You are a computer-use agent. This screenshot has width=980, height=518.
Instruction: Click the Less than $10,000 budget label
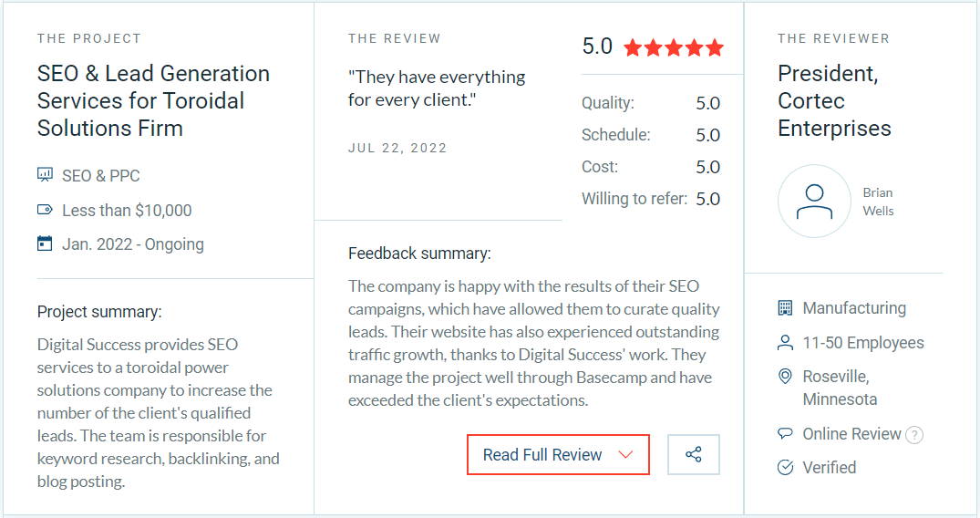127,210
